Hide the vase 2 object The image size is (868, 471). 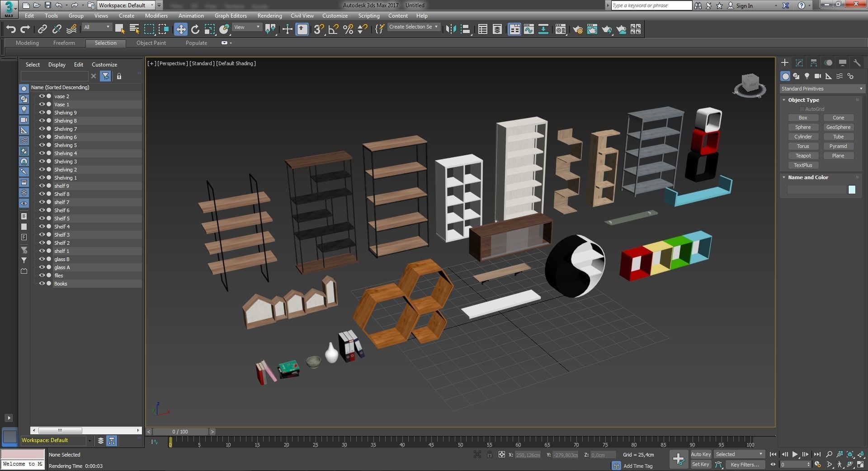point(42,96)
